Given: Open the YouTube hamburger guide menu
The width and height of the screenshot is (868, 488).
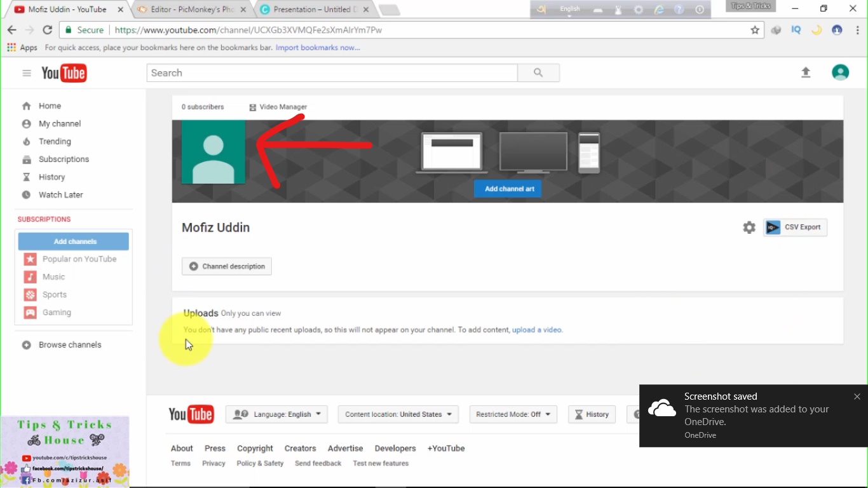Looking at the screenshot, I should pos(27,73).
